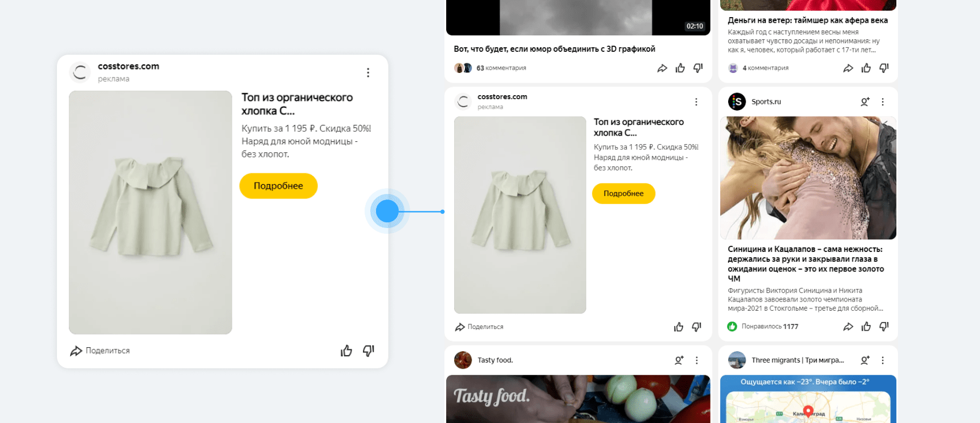This screenshot has height=423, width=980.
Task: Click the blue hotspot marker on the ad card
Action: 387,211
